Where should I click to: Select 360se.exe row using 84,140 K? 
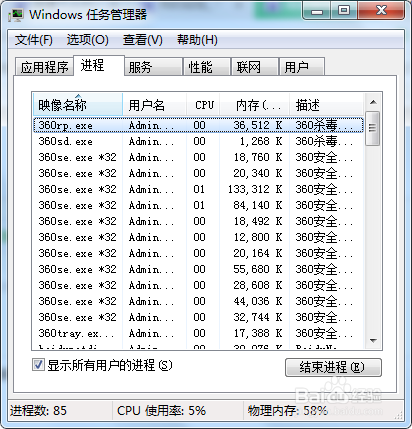click(198, 205)
